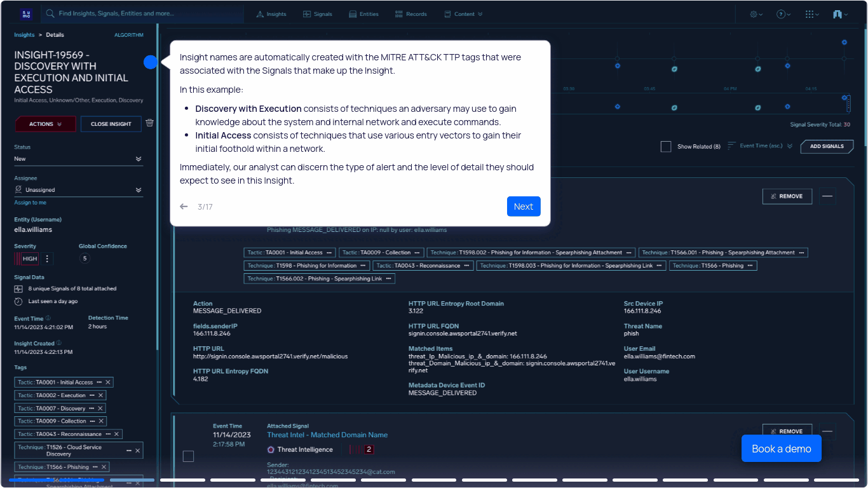Switch to the Entities navigation tab

(x=363, y=14)
